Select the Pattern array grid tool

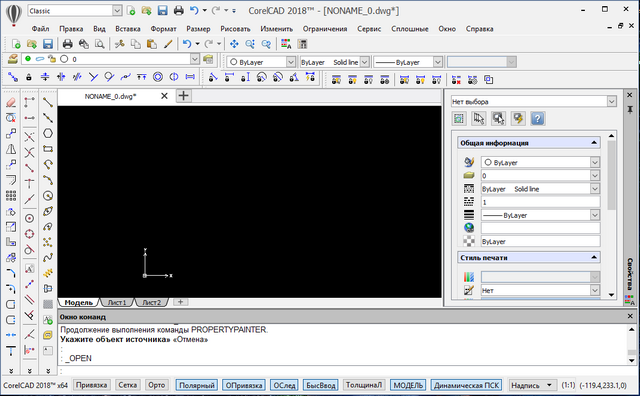pos(11,196)
